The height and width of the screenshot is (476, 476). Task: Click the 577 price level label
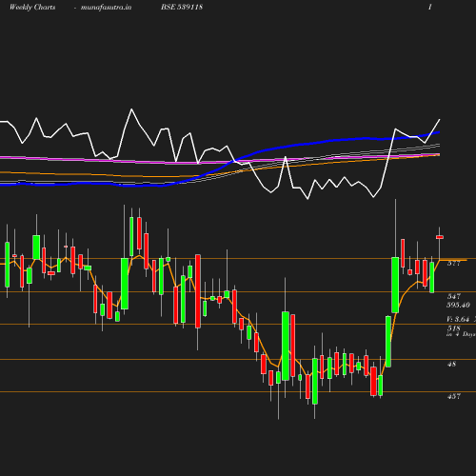coord(454,263)
